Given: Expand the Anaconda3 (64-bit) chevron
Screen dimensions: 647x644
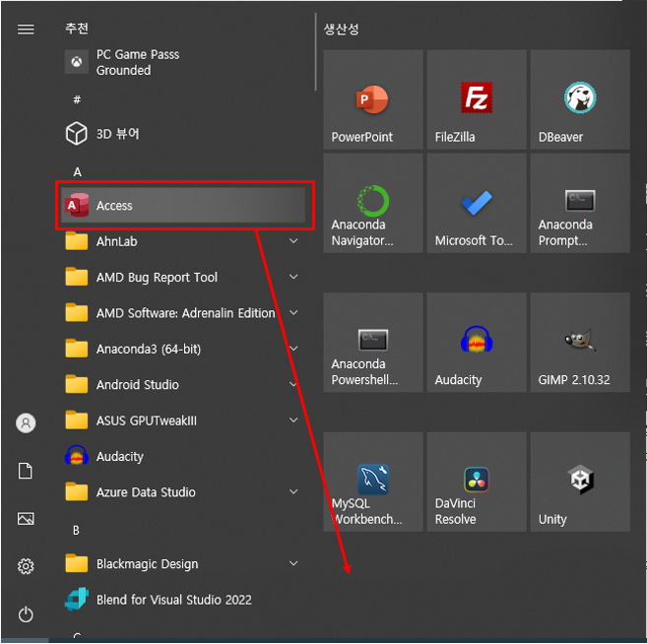Looking at the screenshot, I should tap(293, 349).
